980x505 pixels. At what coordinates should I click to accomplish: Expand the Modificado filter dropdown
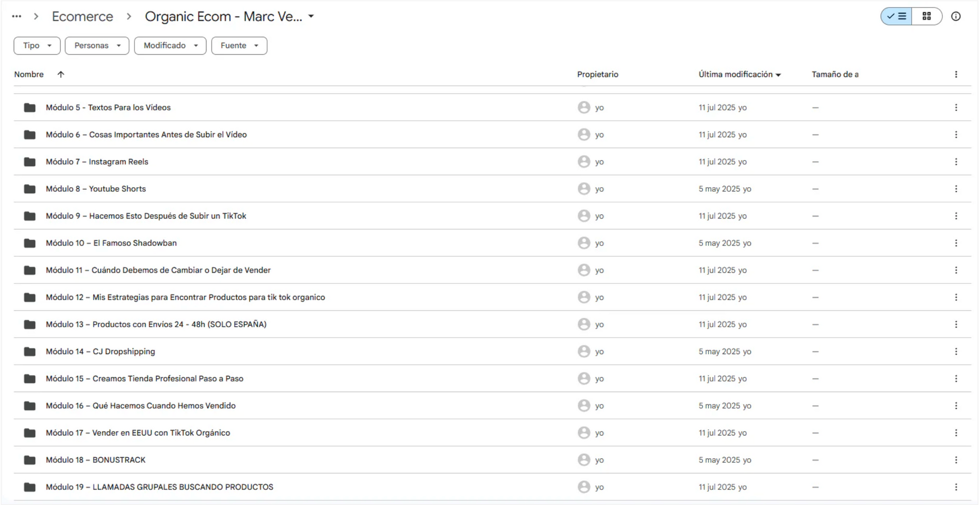(x=170, y=45)
